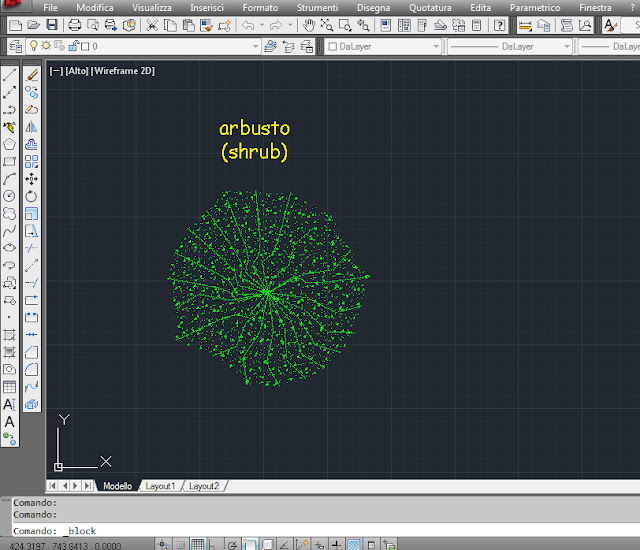Select the Line drawing tool

click(9, 75)
